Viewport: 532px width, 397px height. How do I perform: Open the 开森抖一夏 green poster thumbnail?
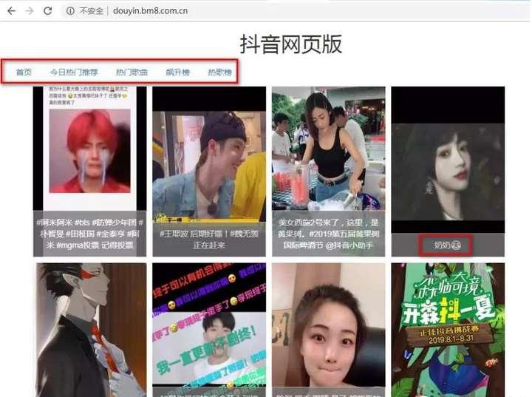pyautogui.click(x=448, y=330)
